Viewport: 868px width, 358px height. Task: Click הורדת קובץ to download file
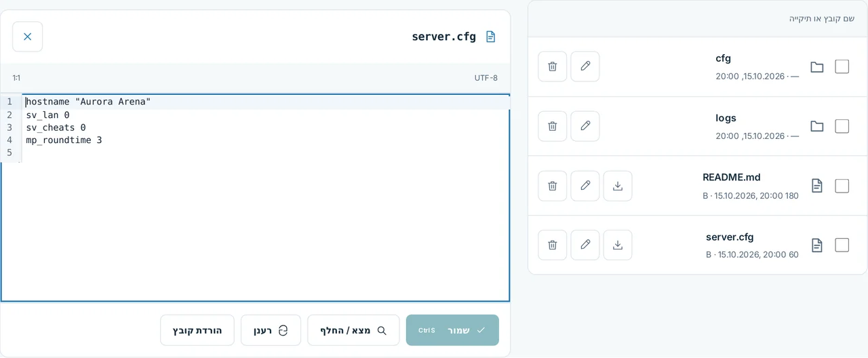(x=197, y=330)
